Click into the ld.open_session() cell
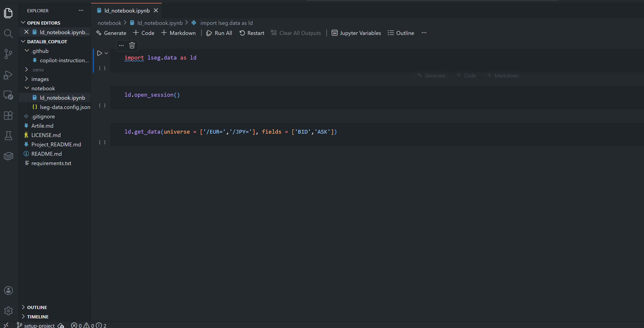The width and height of the screenshot is (644, 328). coord(377,97)
